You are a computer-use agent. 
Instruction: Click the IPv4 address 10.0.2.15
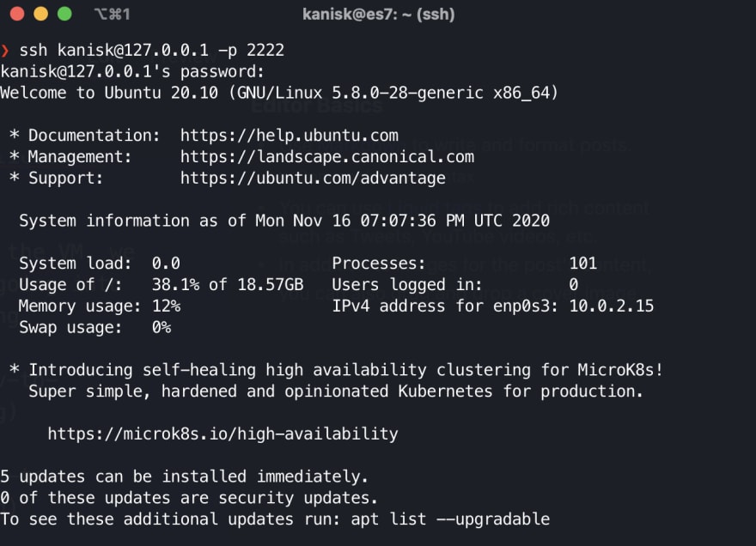[612, 306]
